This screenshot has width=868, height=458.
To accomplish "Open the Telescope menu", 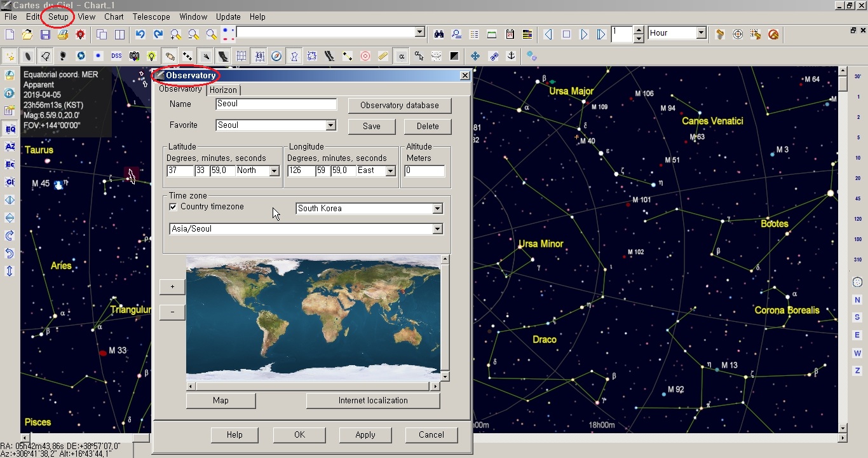I will point(151,17).
